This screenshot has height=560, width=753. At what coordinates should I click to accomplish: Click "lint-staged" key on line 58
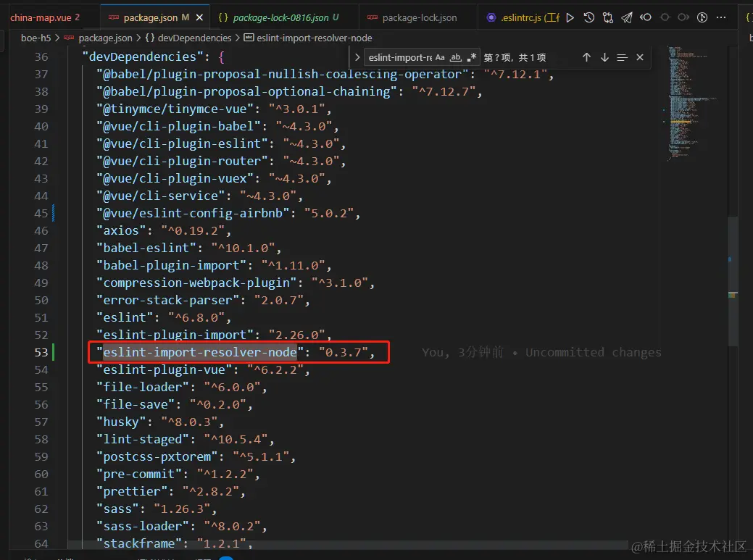[x=143, y=439]
